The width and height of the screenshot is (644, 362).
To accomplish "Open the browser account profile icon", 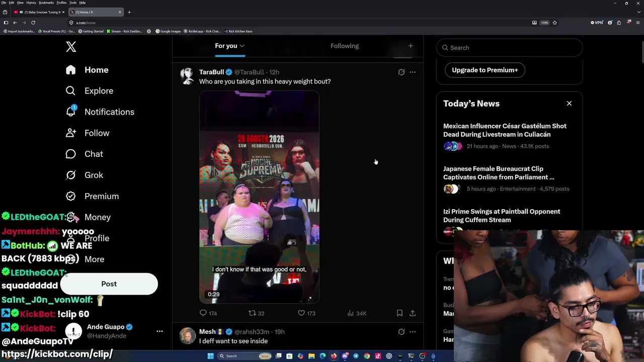I will click(x=610, y=23).
